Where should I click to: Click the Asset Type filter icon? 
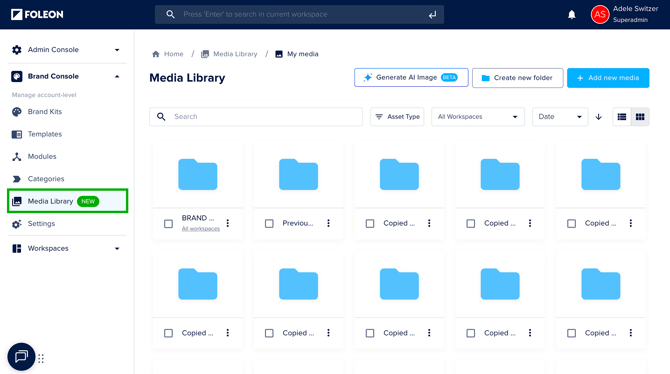[379, 117]
